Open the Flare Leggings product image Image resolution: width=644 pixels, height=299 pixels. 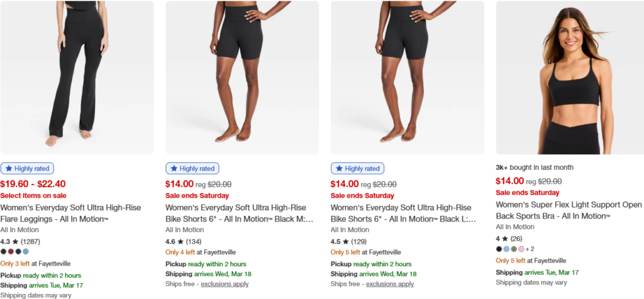pos(77,77)
